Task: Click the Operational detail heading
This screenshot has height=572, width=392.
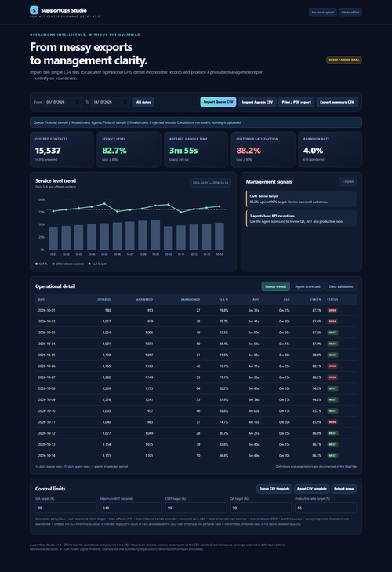Action: coord(55,286)
